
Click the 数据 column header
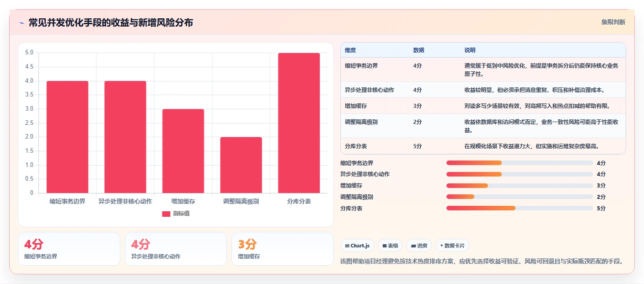(x=419, y=50)
